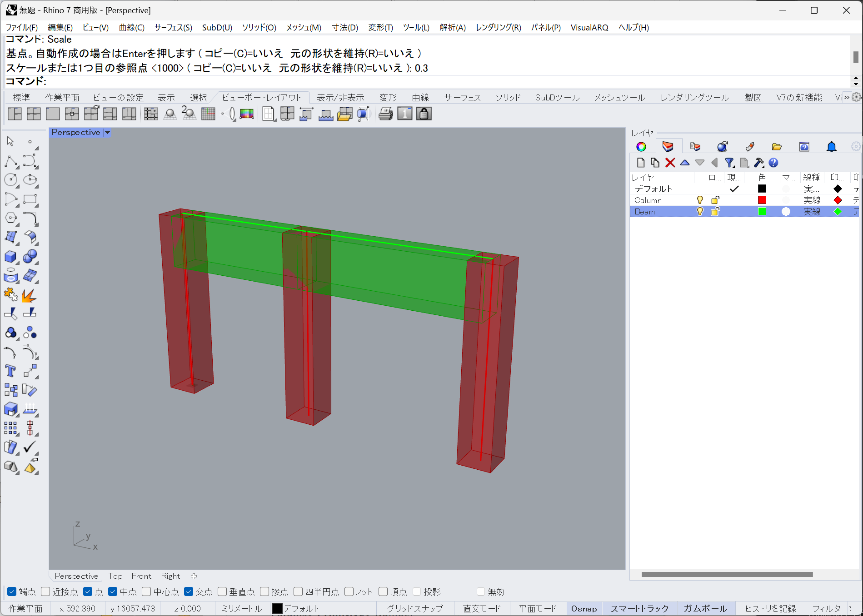Click the new layer icon

tap(640, 163)
